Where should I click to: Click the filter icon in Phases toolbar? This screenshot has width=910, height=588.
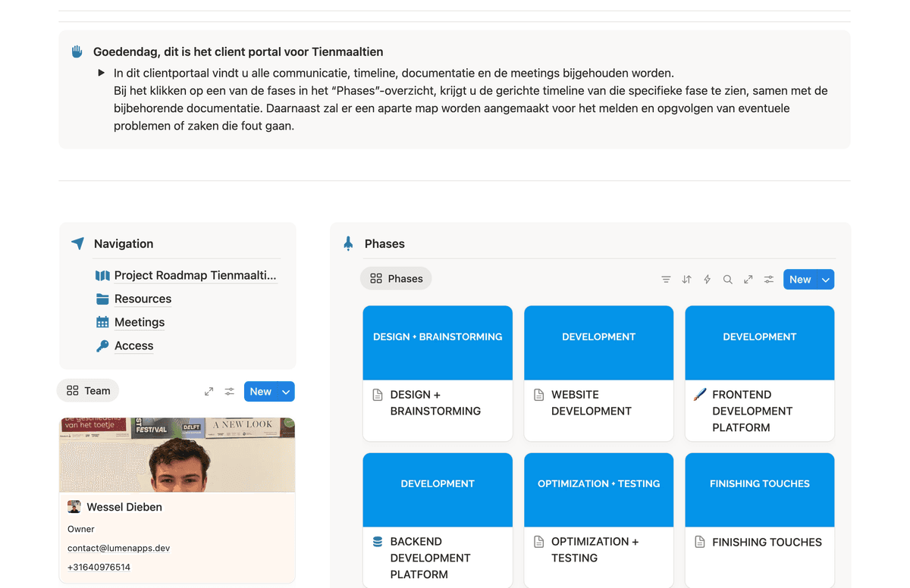(666, 280)
